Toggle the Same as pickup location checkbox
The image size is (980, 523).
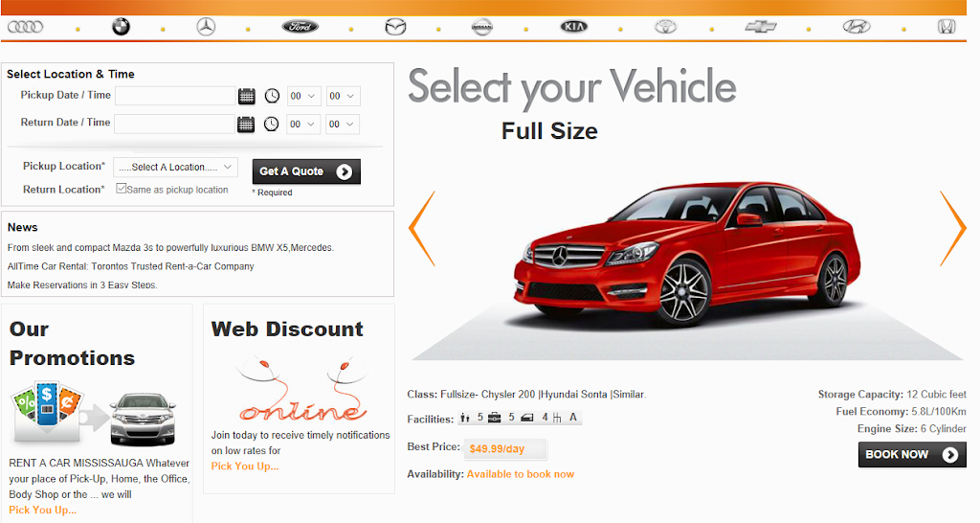tap(121, 189)
